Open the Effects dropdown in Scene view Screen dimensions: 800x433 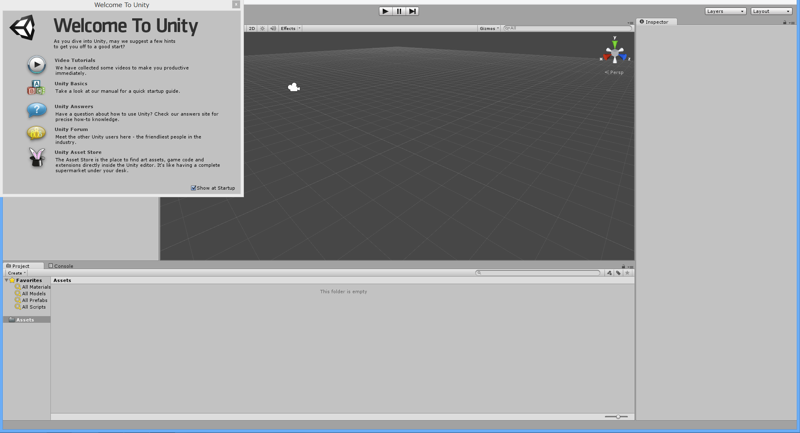(x=290, y=29)
